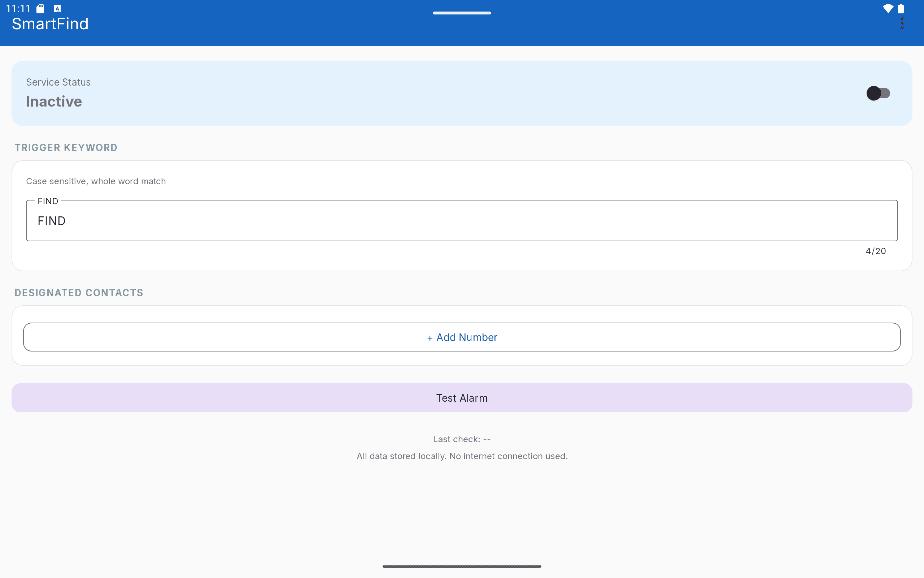The height and width of the screenshot is (578, 924).
Task: Tap the top drag handle bar
Action: click(x=462, y=13)
